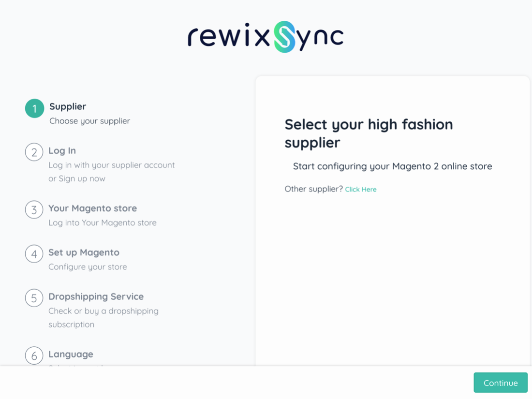Click the rewixSync logo
This screenshot has height=399, width=532.
pos(266,37)
